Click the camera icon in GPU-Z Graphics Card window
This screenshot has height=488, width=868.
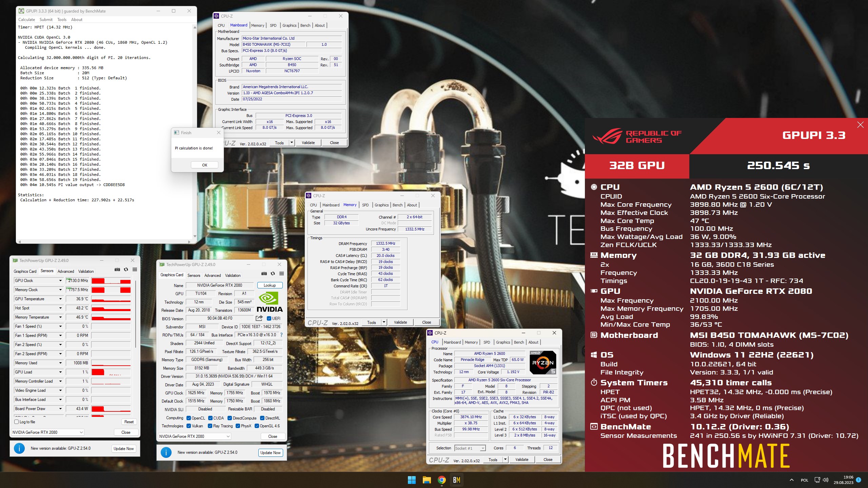click(264, 273)
